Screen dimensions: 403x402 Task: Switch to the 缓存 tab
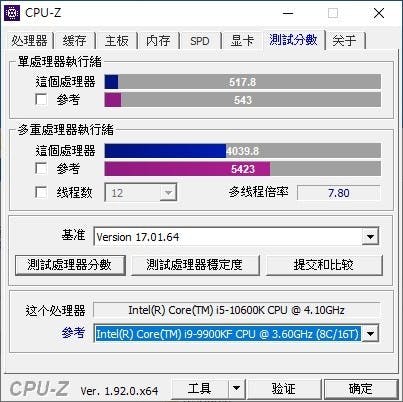click(x=74, y=41)
